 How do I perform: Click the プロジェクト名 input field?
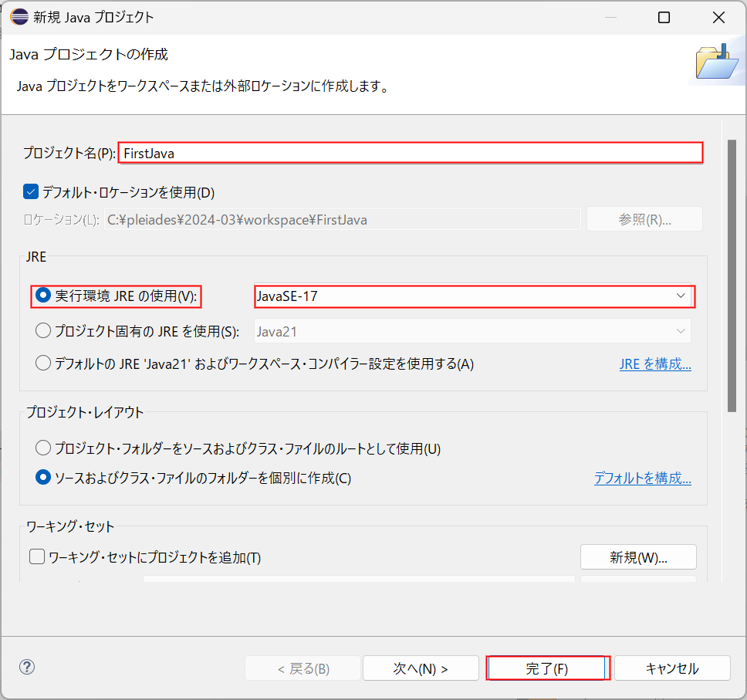[411, 153]
